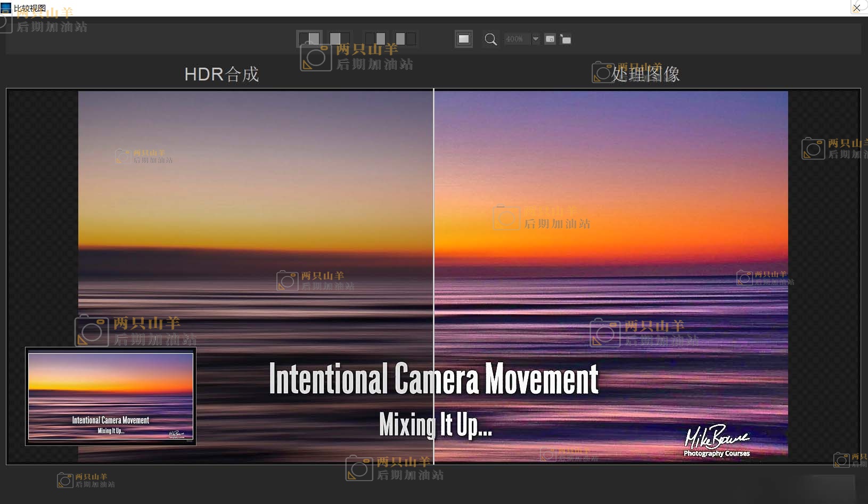Click the small window icon right of zoom dropdown
The height and width of the screenshot is (504, 868).
click(x=550, y=39)
